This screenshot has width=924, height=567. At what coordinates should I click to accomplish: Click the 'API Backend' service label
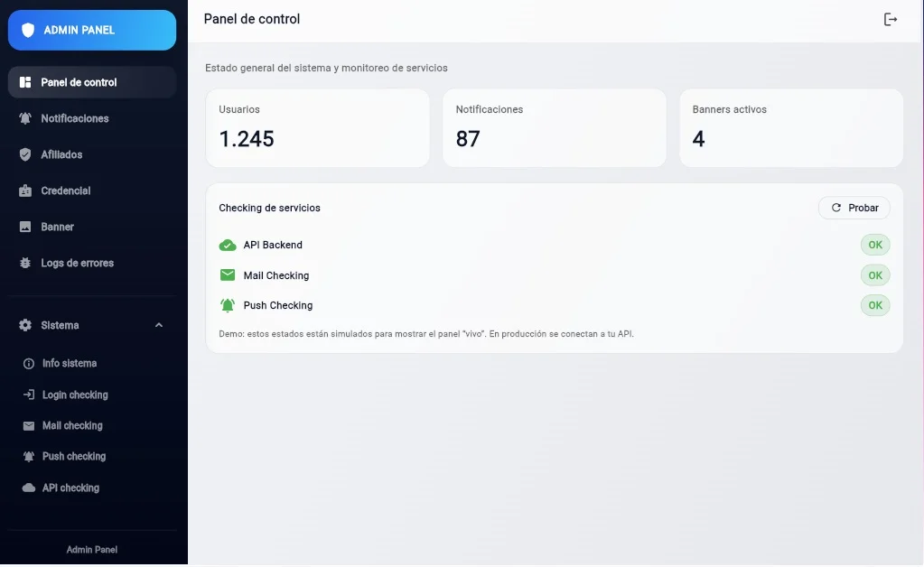click(273, 245)
